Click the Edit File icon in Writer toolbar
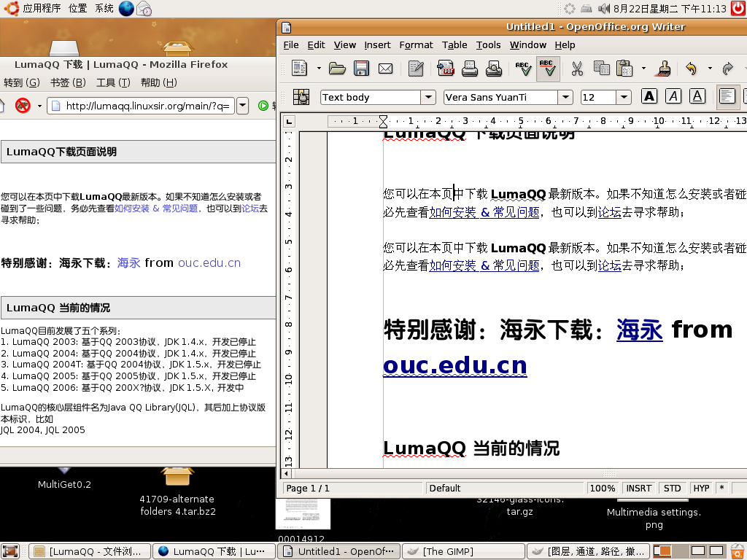This screenshot has height=560, width=747. (416, 69)
